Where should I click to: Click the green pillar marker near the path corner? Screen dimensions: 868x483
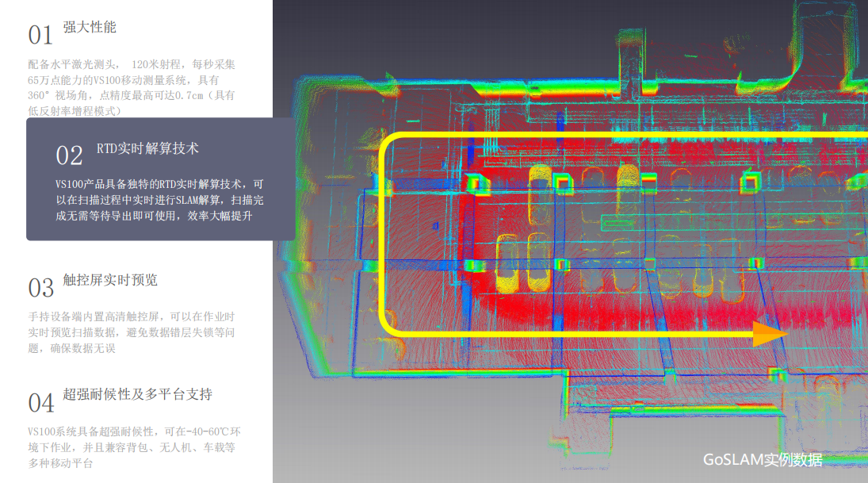(475, 184)
